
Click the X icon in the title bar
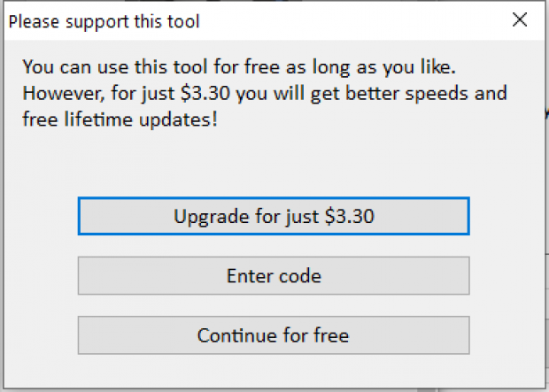click(520, 19)
